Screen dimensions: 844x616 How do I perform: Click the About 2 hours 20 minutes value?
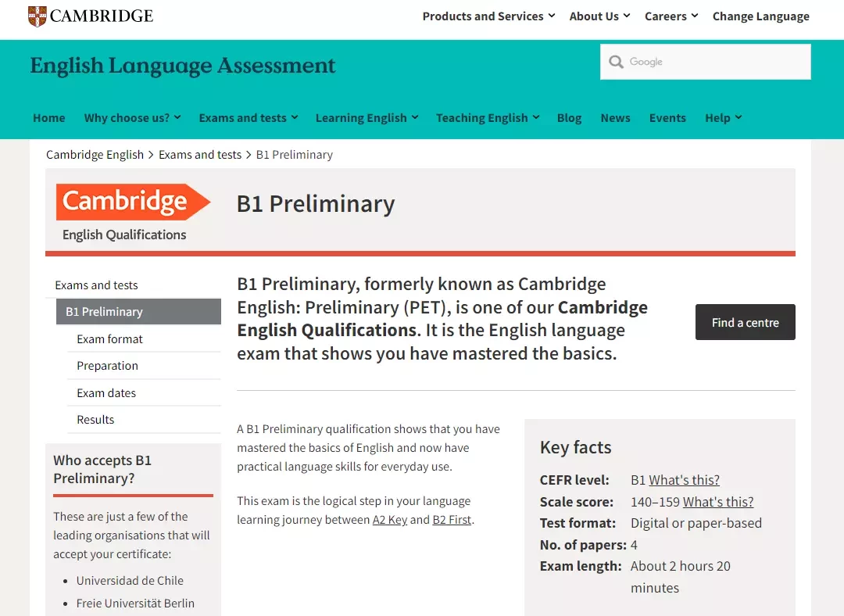(681, 577)
